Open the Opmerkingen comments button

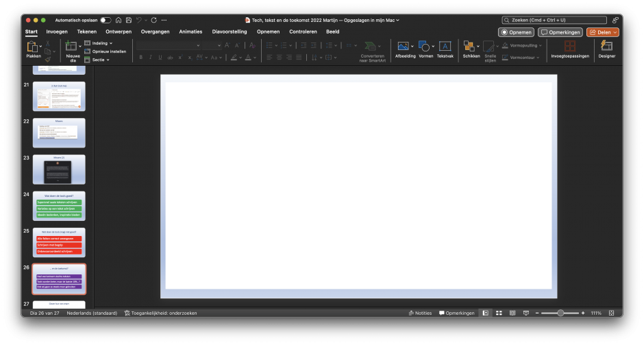pyautogui.click(x=560, y=32)
